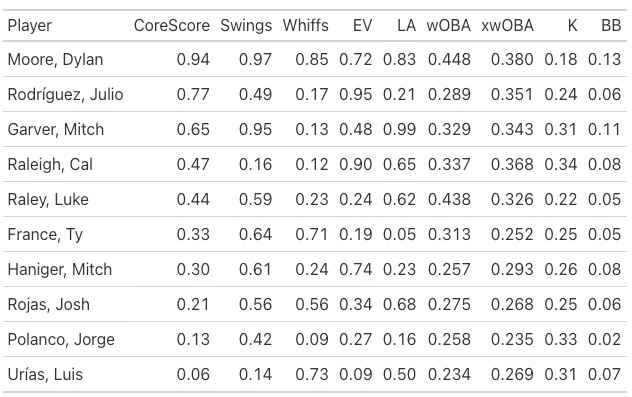Select the K column header
The image size is (632, 397).
click(572, 26)
